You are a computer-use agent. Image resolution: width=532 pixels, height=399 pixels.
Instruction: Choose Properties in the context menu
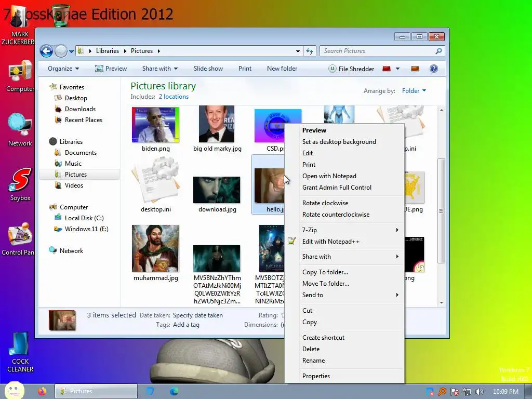[x=344, y=376]
